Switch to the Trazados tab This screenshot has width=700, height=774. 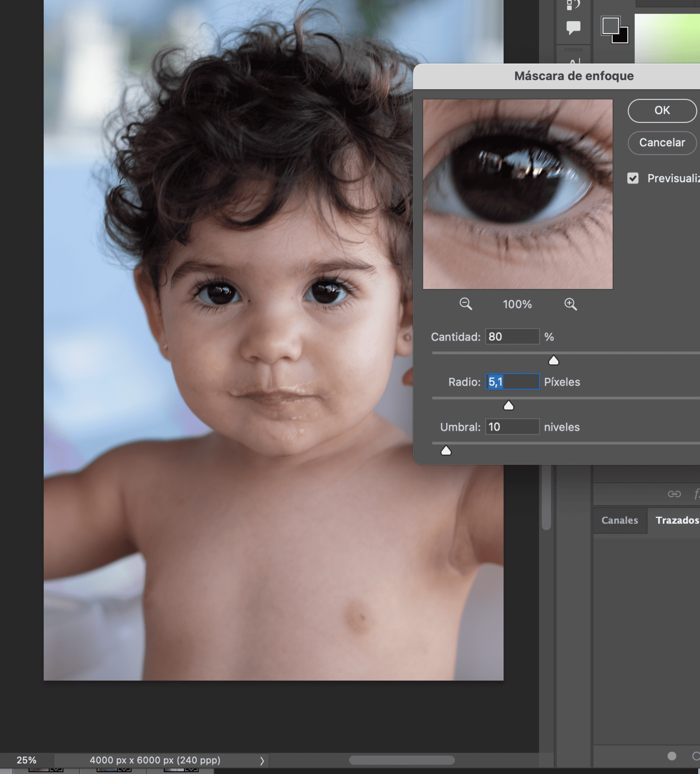677,520
